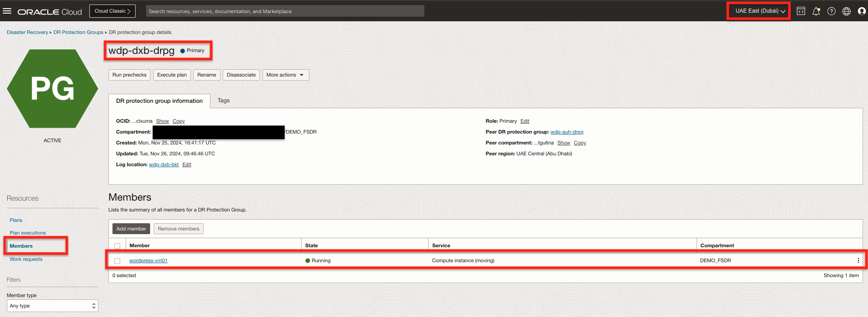The height and width of the screenshot is (317, 868).
Task: Open Plans in Resources menu
Action: coord(16,220)
